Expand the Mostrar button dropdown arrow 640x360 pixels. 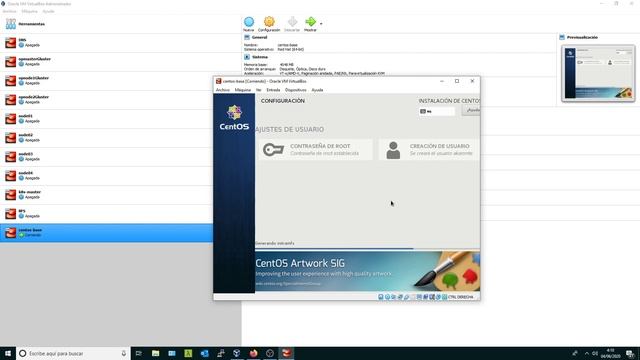pos(321,24)
